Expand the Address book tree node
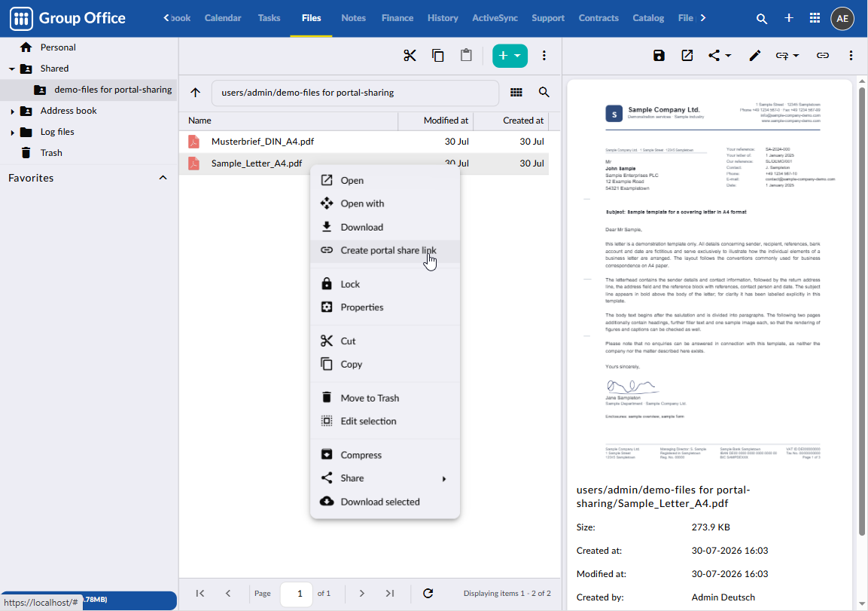The width and height of the screenshot is (868, 611). coord(12,112)
